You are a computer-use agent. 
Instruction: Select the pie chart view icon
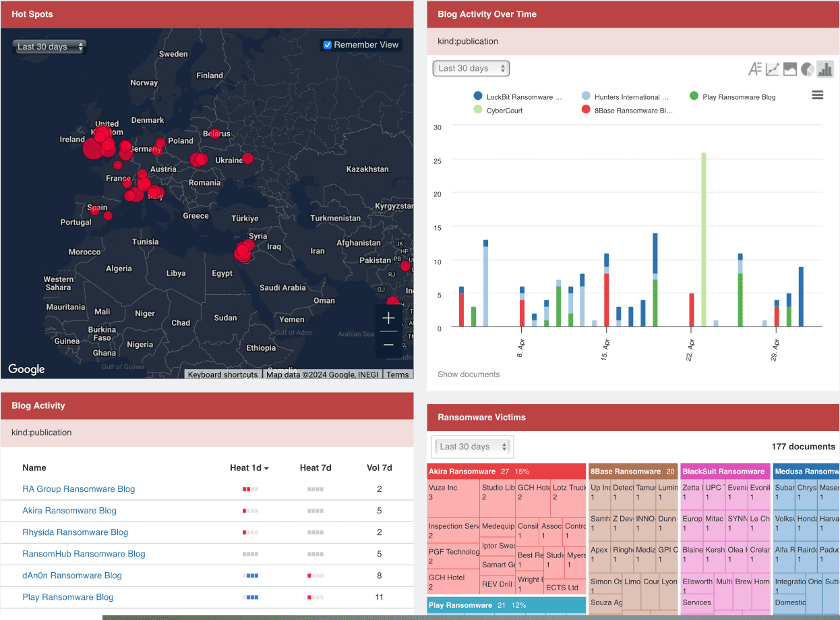point(808,69)
